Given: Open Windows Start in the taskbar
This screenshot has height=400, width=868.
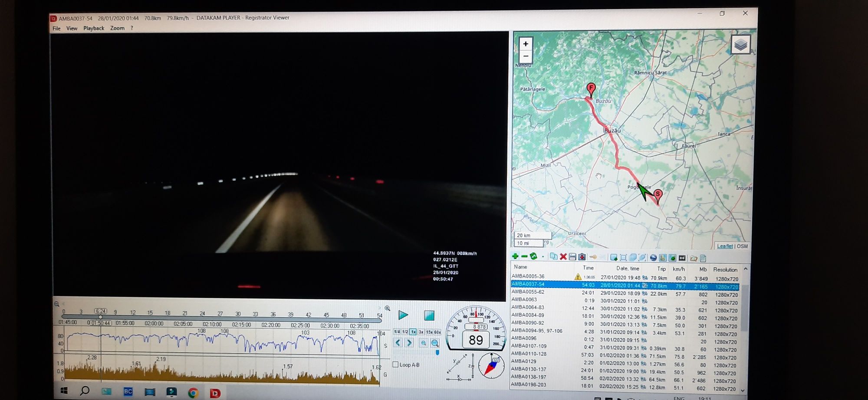Looking at the screenshot, I should [64, 391].
